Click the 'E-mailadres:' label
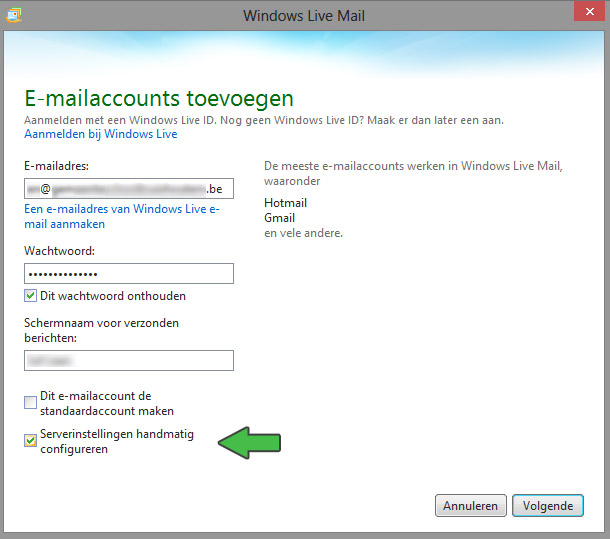This screenshot has height=539, width=610. coord(56,166)
